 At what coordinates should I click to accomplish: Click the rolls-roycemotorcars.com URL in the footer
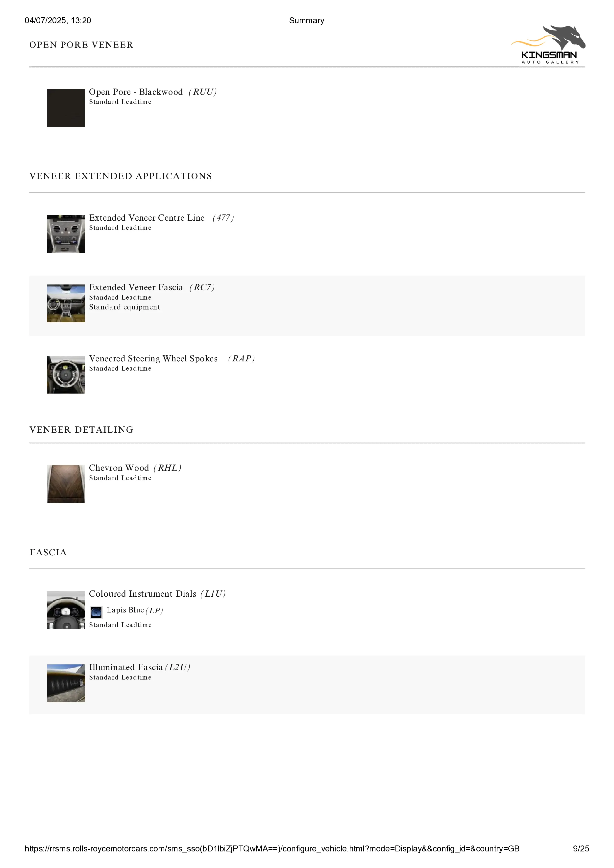tap(272, 848)
